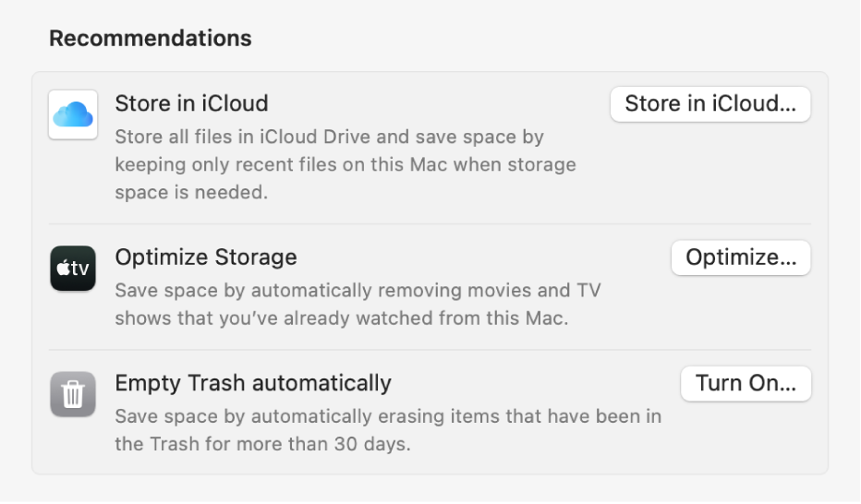Click the iCloud cloud icon
861x504 pixels.
point(73,115)
